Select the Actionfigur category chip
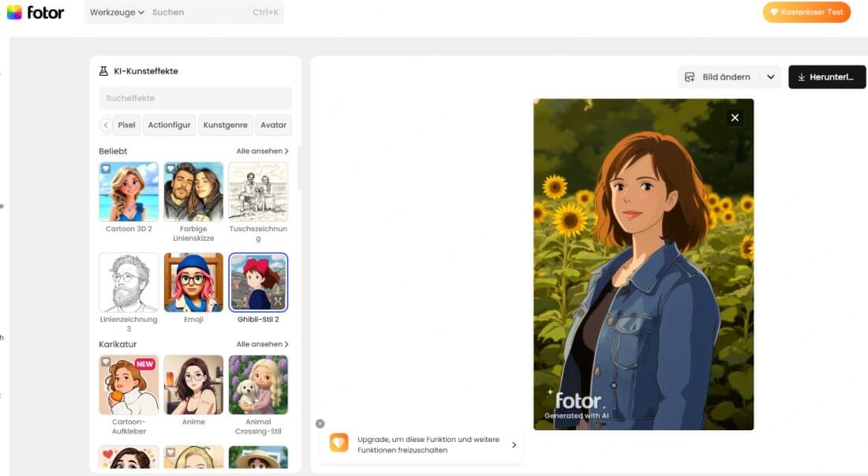Image resolution: width=868 pixels, height=476 pixels. (x=170, y=125)
